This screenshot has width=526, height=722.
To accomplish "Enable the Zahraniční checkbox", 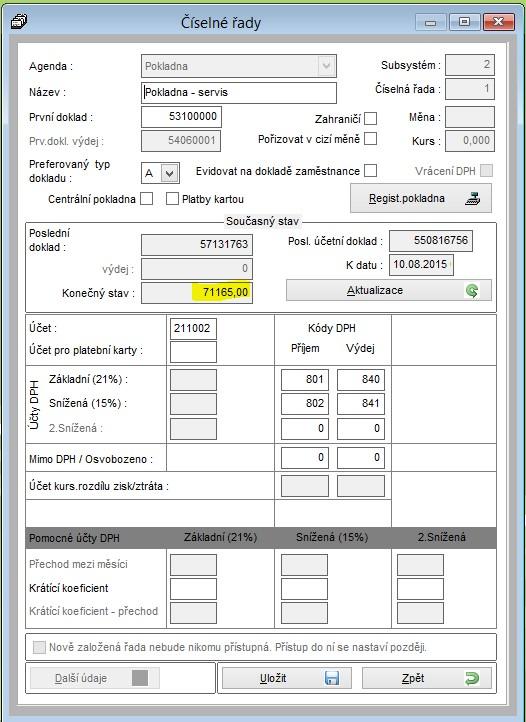I will click(x=370, y=119).
